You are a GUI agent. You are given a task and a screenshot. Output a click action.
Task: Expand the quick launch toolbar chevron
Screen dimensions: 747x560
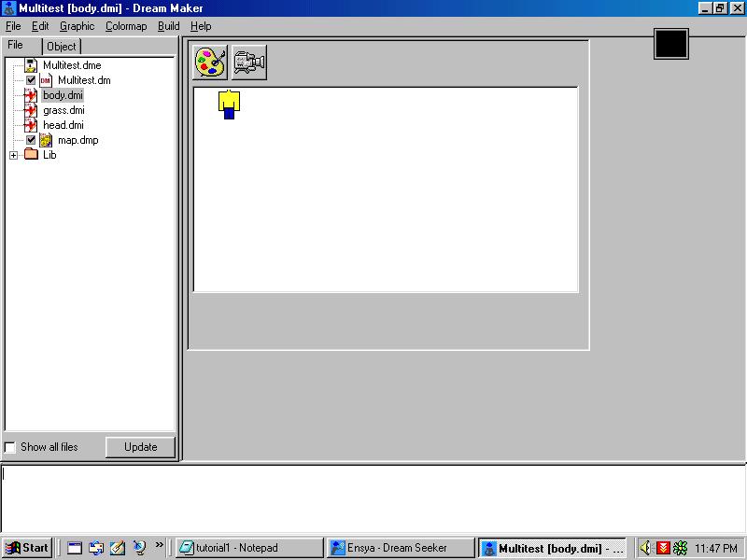161,548
